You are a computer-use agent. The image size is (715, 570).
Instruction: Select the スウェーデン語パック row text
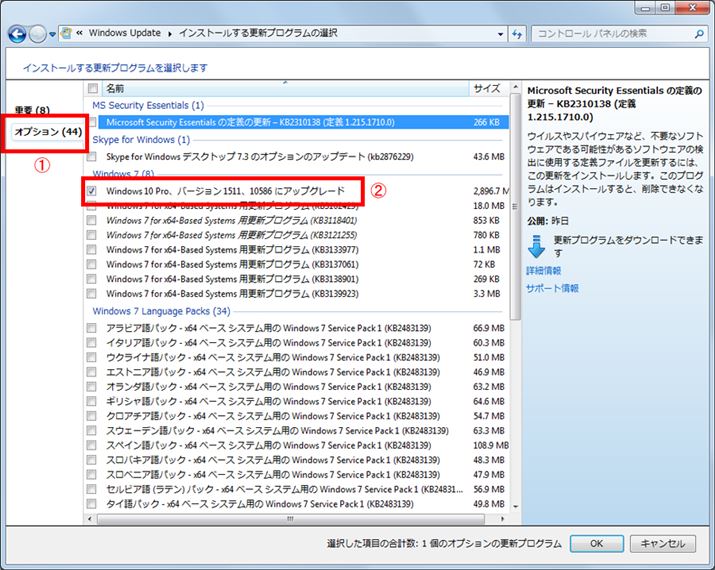point(277,430)
